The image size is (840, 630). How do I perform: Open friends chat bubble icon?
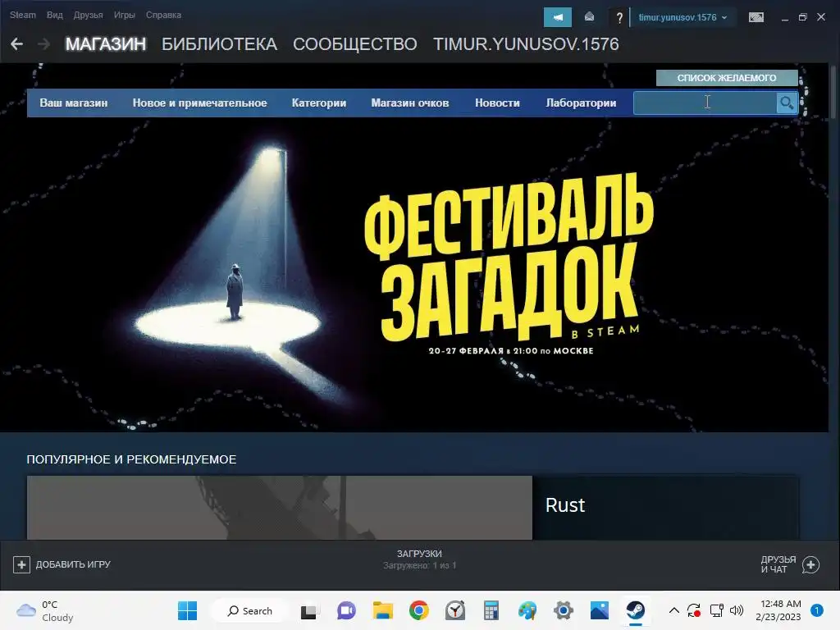[x=810, y=564]
